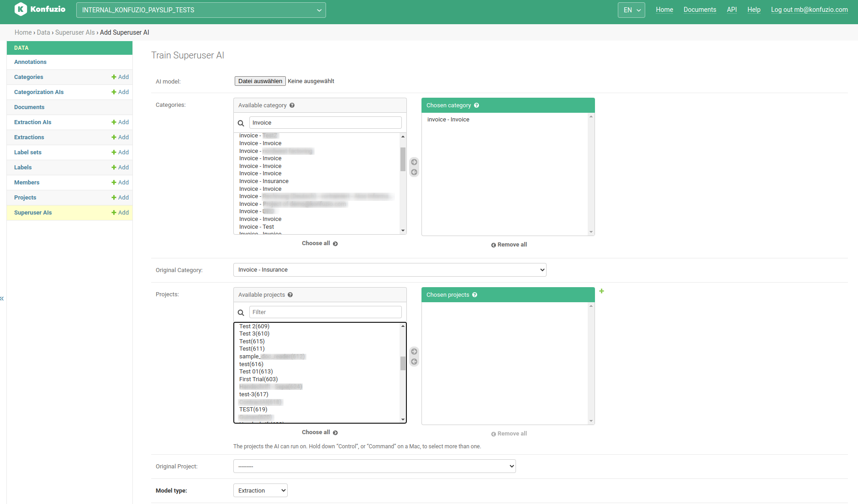858x504 pixels.
Task: Click Remove all under Chosen category
Action: 509,245
